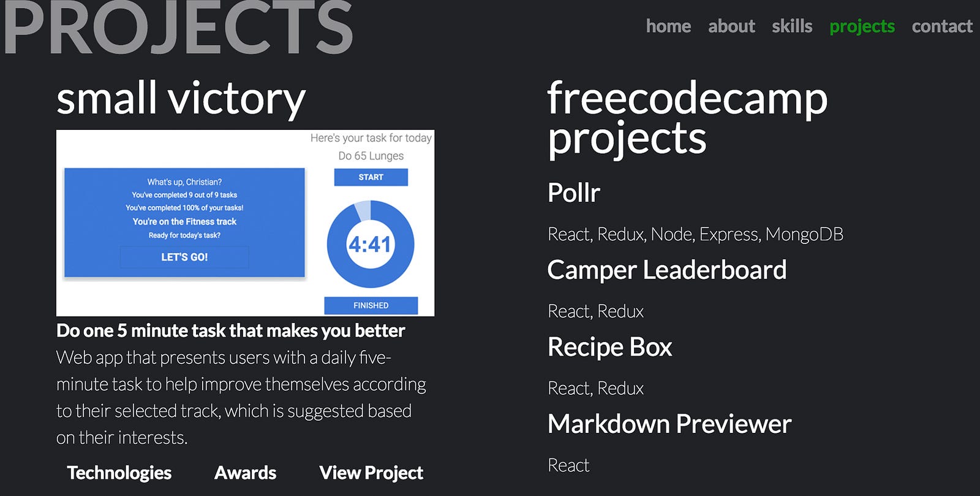Screen dimensions: 980x496
Task: Open the about section link
Action: pyautogui.click(x=731, y=26)
